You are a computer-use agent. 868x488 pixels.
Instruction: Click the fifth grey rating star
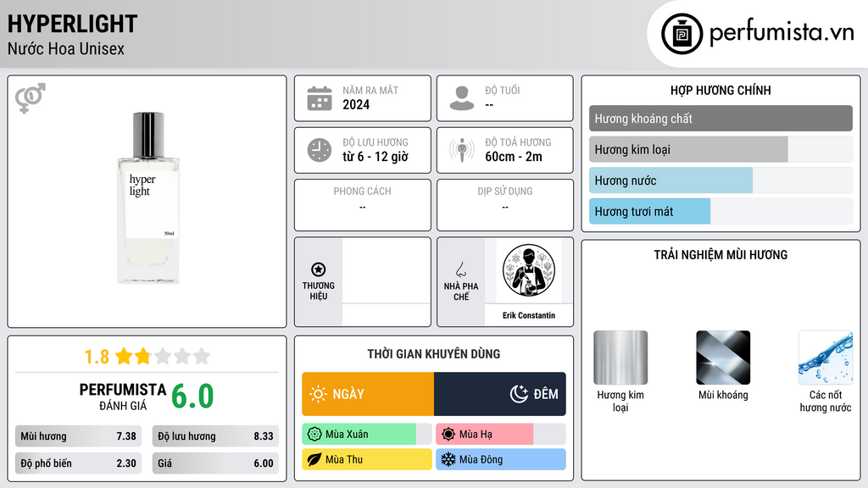point(202,356)
